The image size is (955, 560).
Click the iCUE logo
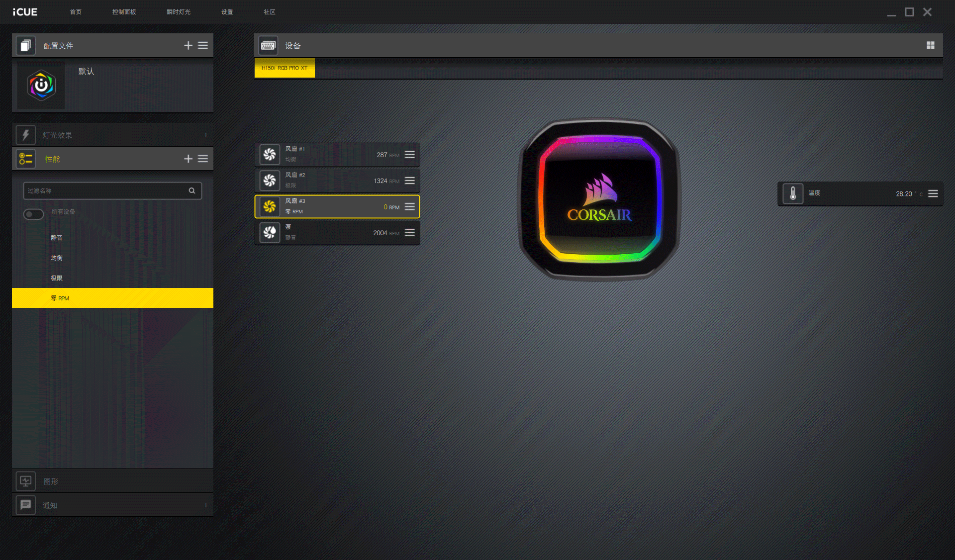click(x=25, y=12)
